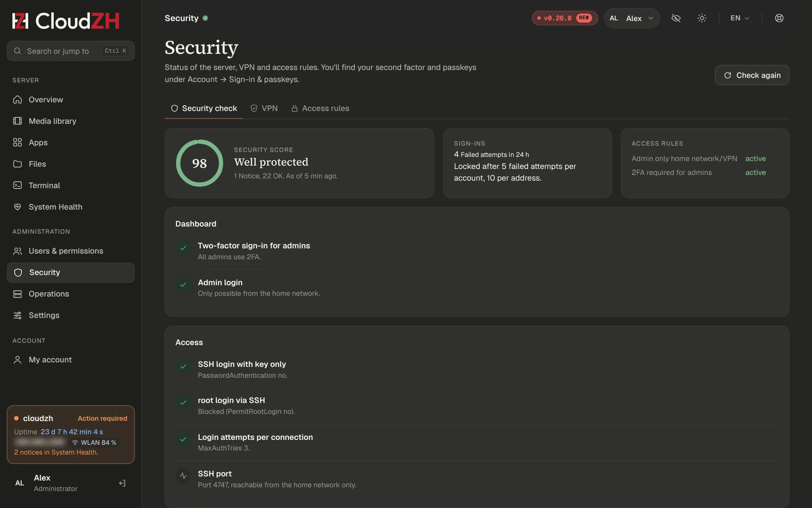Click the AL avatar in bottom sidebar
The width and height of the screenshot is (812, 508).
(x=20, y=483)
